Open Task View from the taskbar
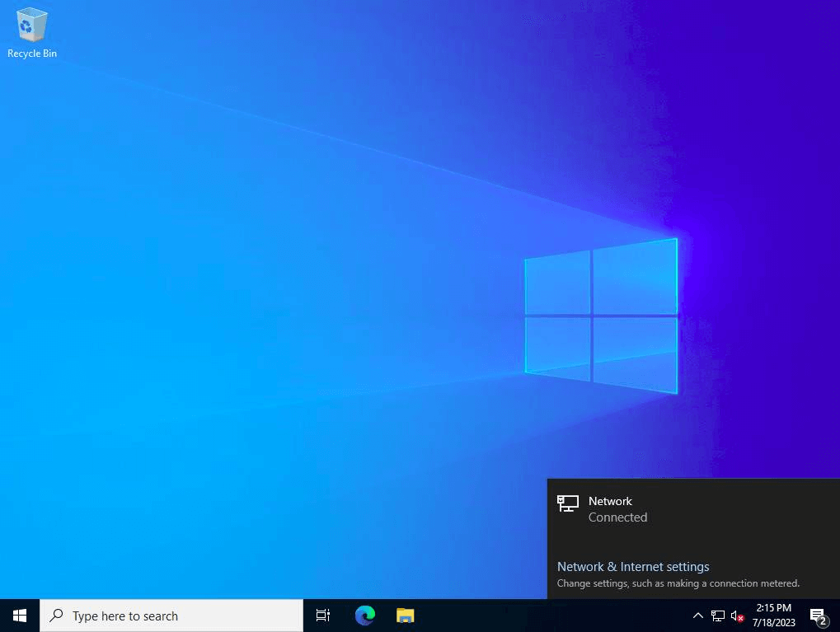The width and height of the screenshot is (840, 632). (x=321, y=615)
